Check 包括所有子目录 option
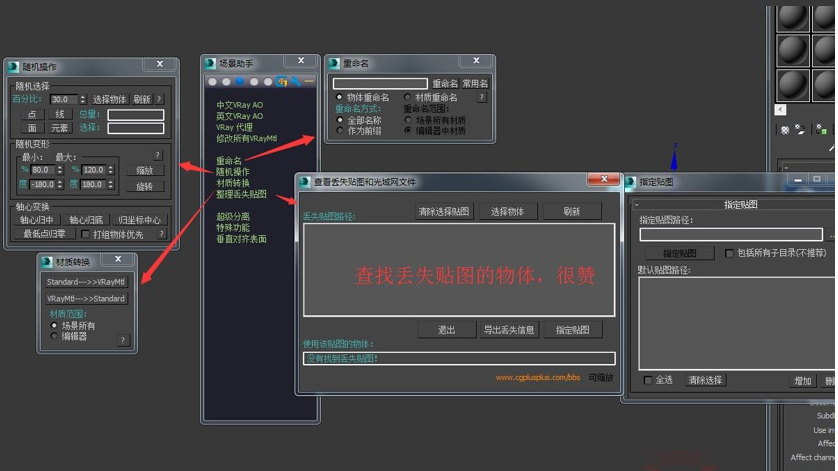The image size is (838, 471). (x=729, y=254)
